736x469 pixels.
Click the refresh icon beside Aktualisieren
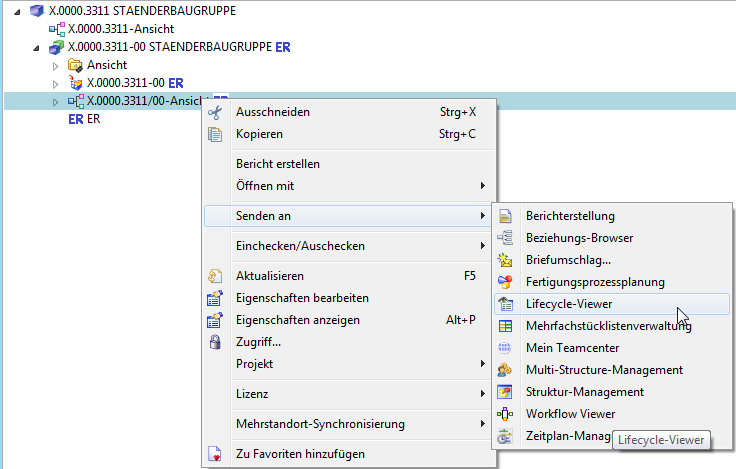tap(214, 276)
